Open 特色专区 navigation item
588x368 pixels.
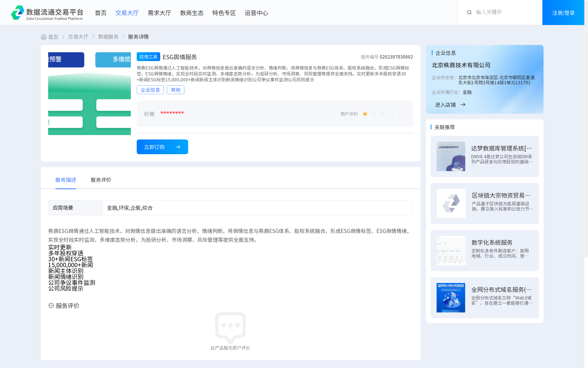[x=224, y=13]
